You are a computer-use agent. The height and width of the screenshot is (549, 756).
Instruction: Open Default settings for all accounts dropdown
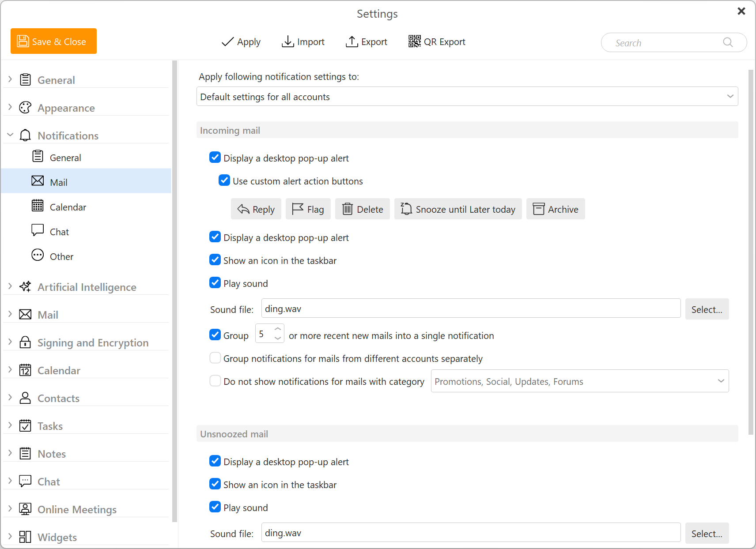tap(467, 96)
